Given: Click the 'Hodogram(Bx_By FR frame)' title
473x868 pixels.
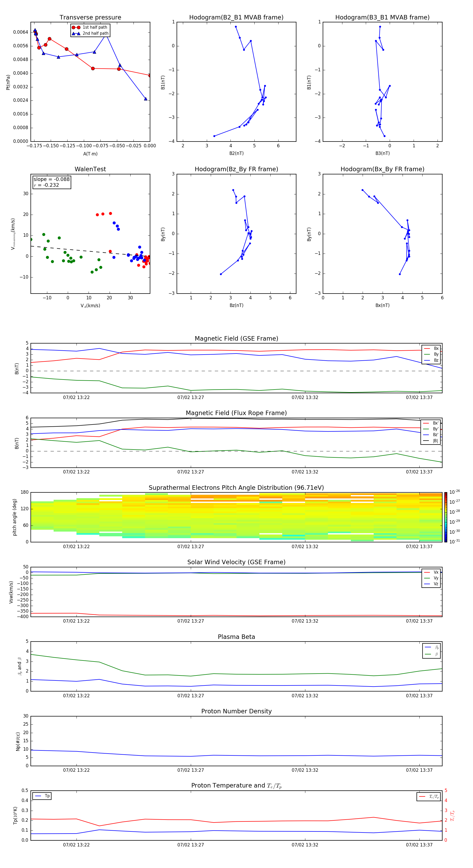Looking at the screenshot, I should [382, 169].
